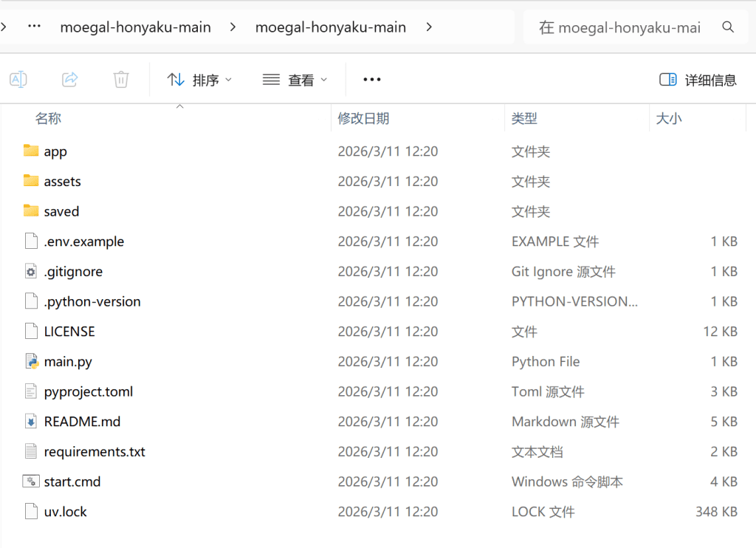Expand the chevron after last breadcrumb folder
The height and width of the screenshot is (548, 756).
click(x=429, y=27)
